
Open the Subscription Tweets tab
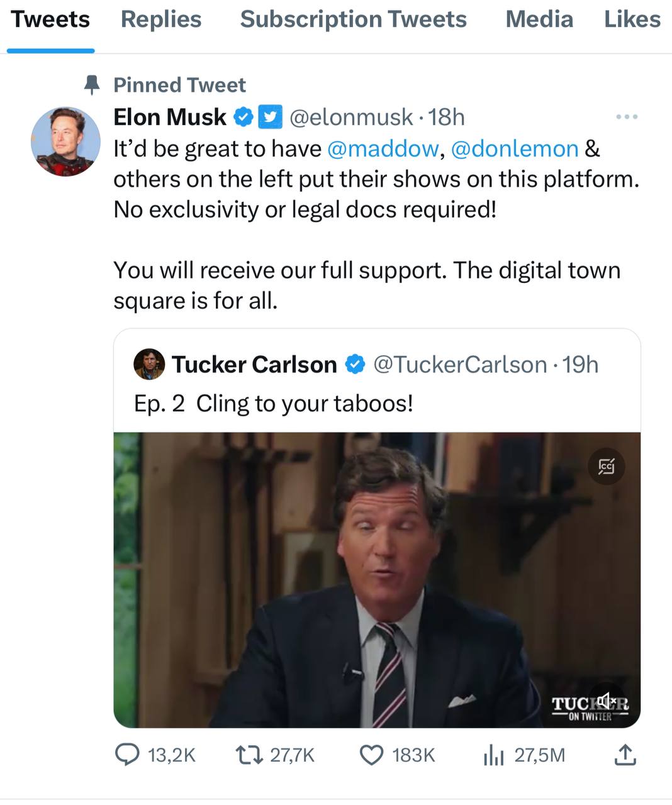pos(354,19)
